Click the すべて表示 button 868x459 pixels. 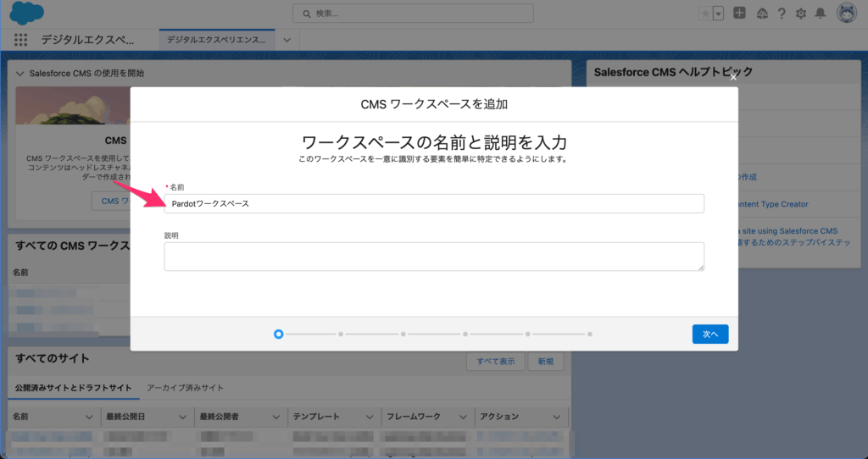pos(495,361)
